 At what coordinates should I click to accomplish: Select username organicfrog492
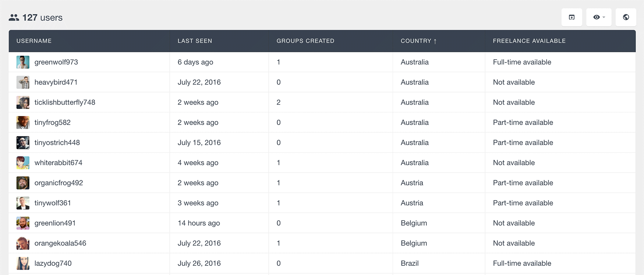(x=59, y=183)
